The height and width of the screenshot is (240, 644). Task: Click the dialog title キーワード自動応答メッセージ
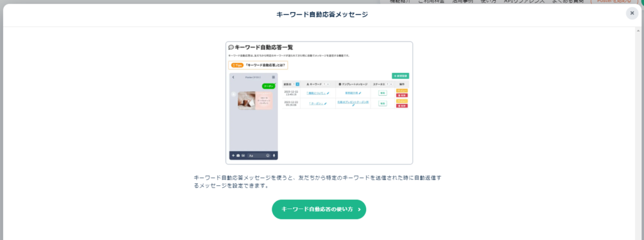(x=322, y=15)
